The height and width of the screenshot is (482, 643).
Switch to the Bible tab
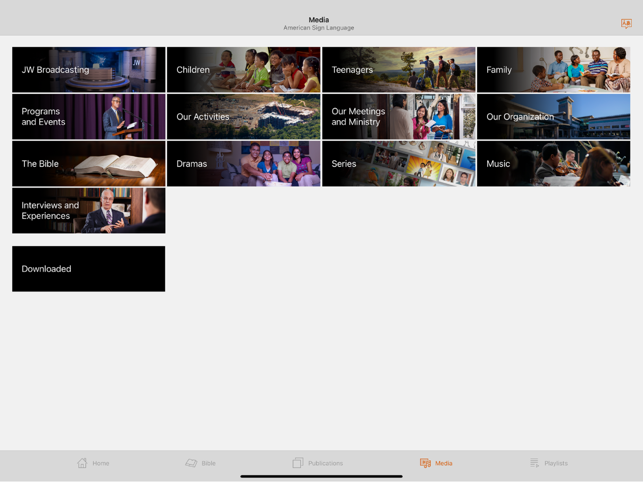pos(201,463)
